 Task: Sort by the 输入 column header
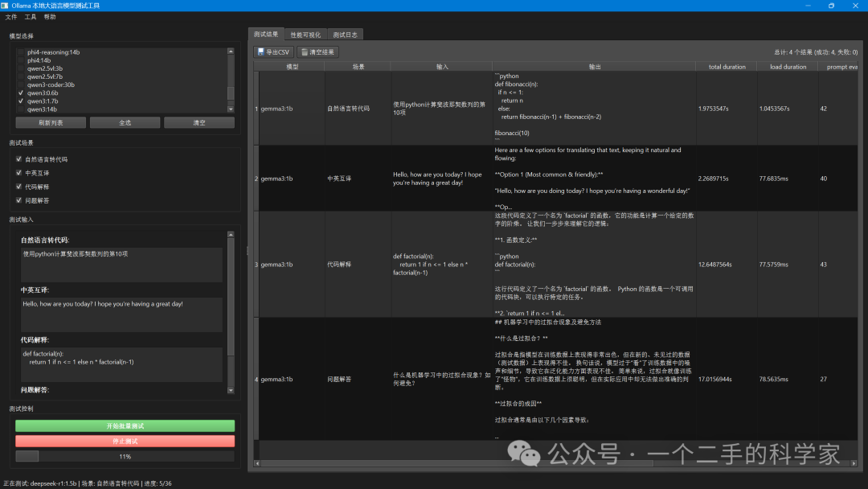click(442, 67)
